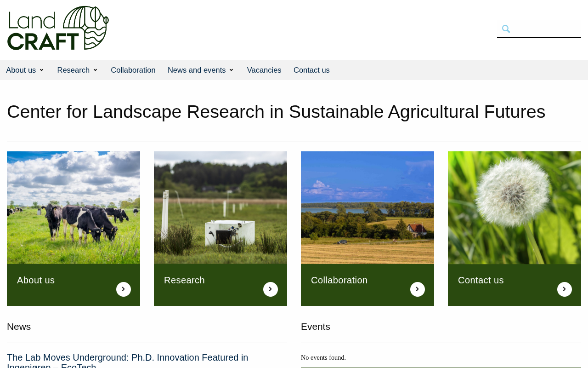The image size is (588, 368).
Task: Click the 'News' section heading
Action: (19, 327)
